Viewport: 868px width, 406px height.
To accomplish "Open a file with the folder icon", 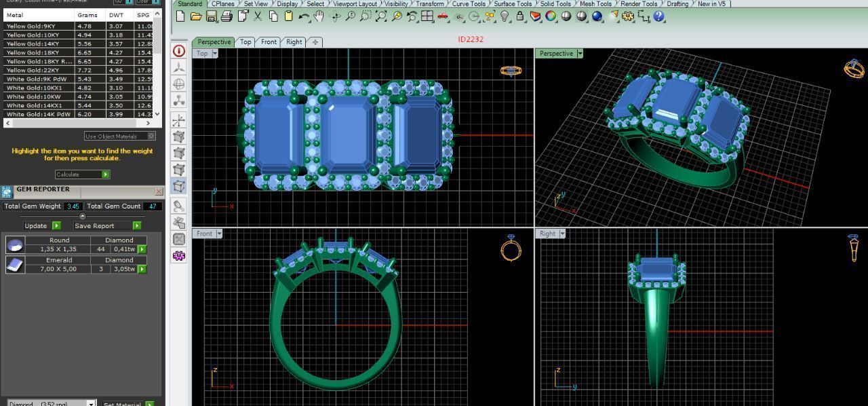I will [x=195, y=16].
